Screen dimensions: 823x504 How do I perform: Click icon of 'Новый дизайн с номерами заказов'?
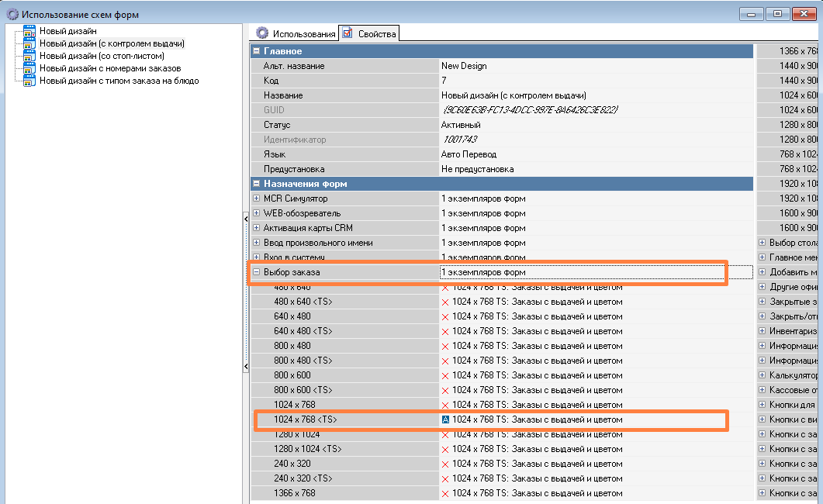(x=29, y=68)
